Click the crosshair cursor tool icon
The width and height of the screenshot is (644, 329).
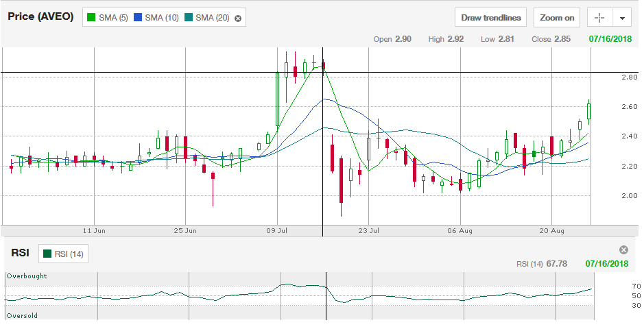point(599,18)
